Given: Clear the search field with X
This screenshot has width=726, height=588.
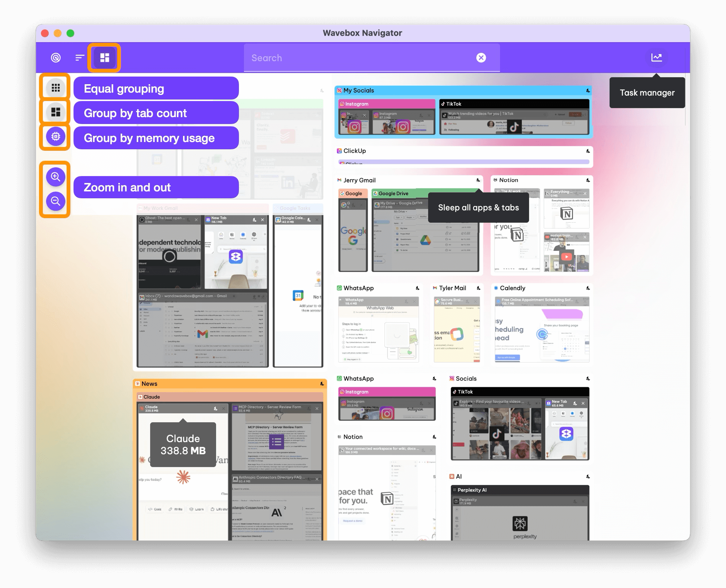Looking at the screenshot, I should pos(481,58).
